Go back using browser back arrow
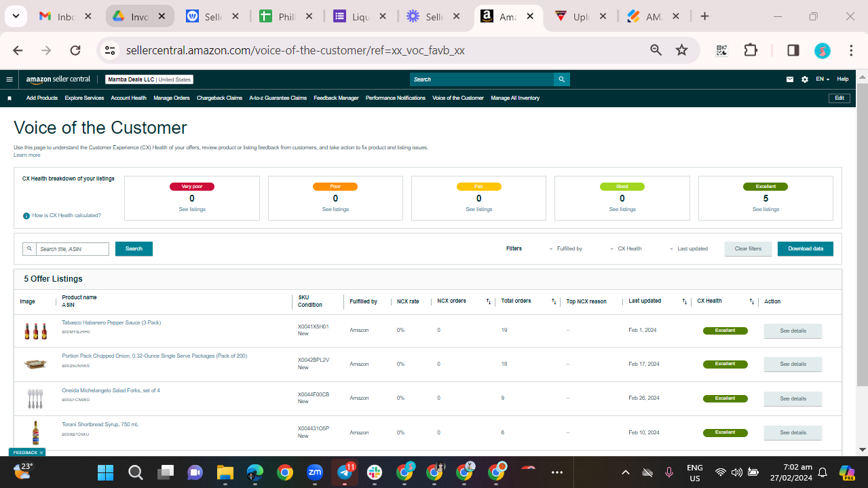This screenshot has width=868, height=488. 18,50
